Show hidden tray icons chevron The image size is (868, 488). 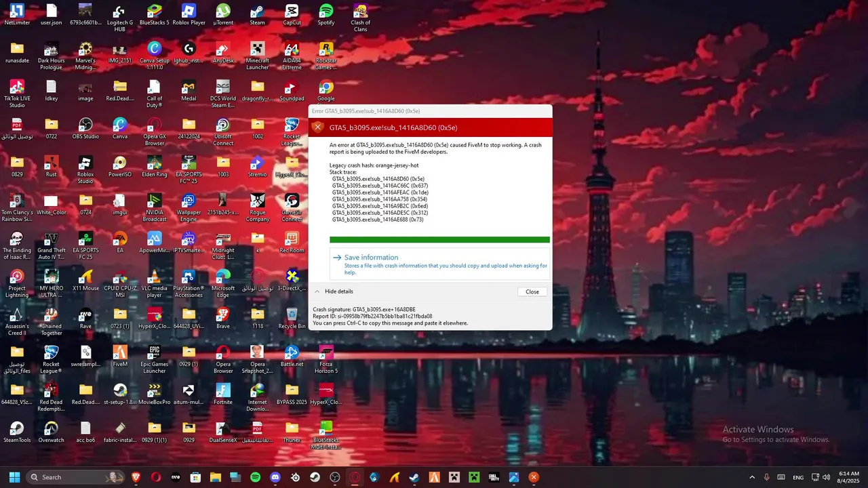pyautogui.click(x=751, y=477)
